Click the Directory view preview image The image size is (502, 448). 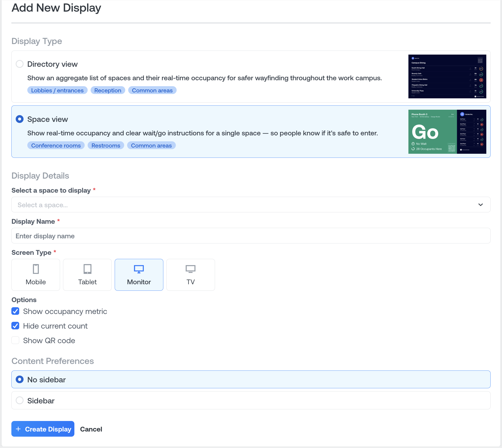coord(447,76)
